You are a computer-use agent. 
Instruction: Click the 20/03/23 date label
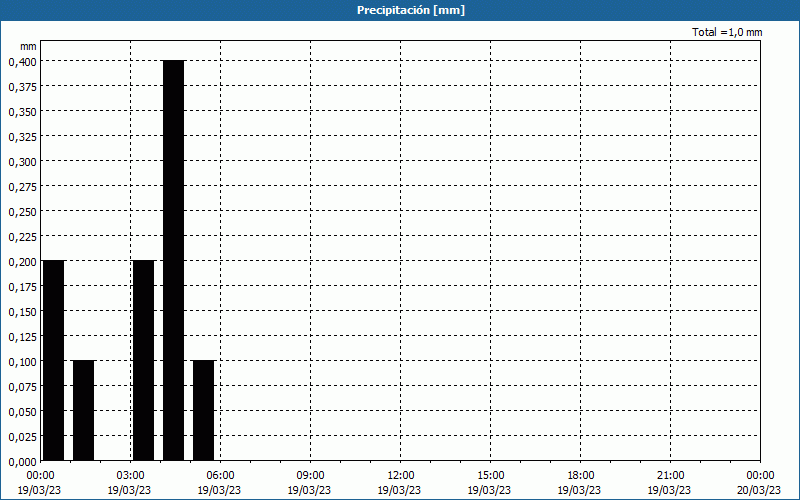(x=759, y=490)
